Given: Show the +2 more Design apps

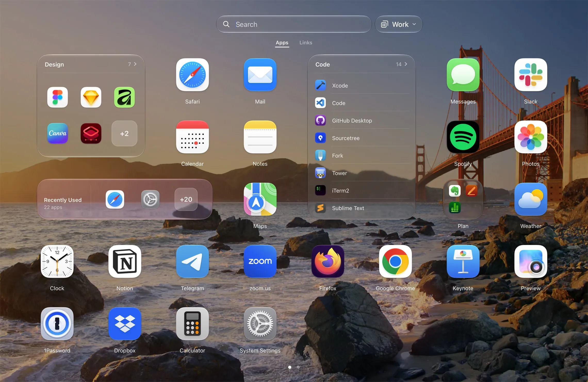Looking at the screenshot, I should pos(124,133).
